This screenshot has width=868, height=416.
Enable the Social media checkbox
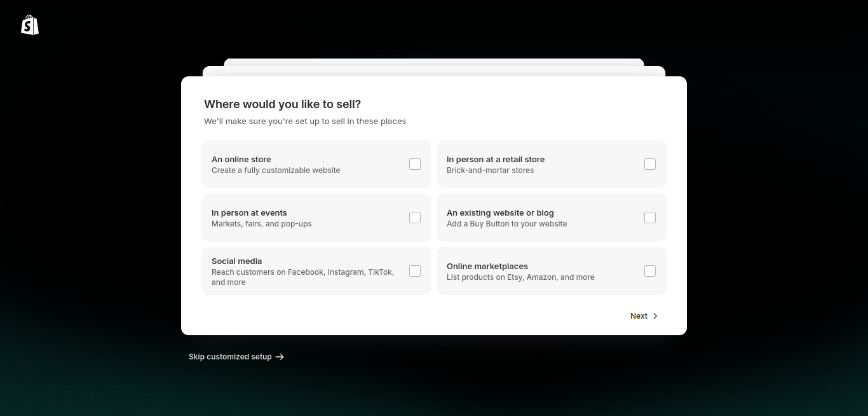[415, 271]
